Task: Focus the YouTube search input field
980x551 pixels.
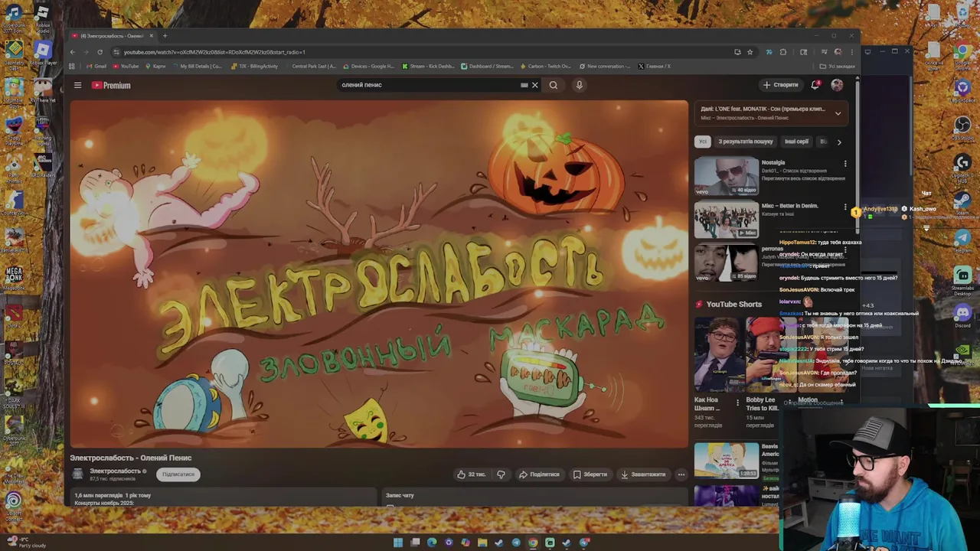Action: click(429, 85)
